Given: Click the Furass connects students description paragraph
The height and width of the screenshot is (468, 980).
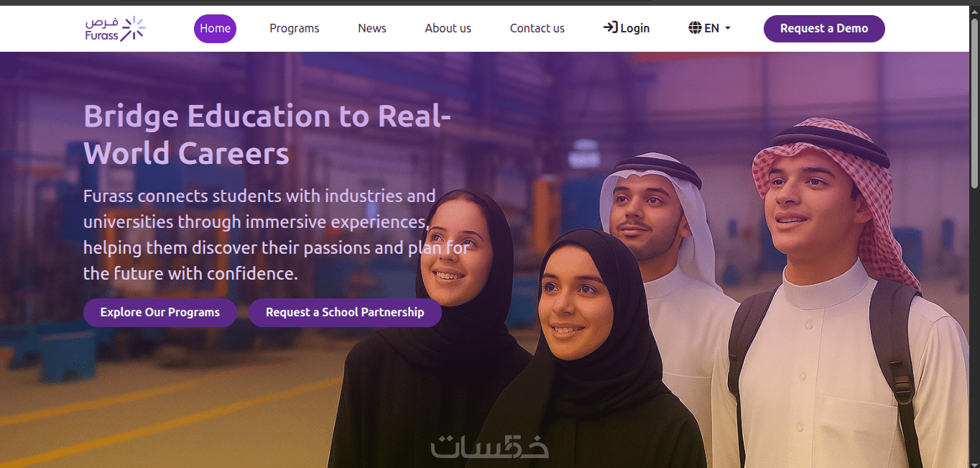Looking at the screenshot, I should tap(277, 235).
